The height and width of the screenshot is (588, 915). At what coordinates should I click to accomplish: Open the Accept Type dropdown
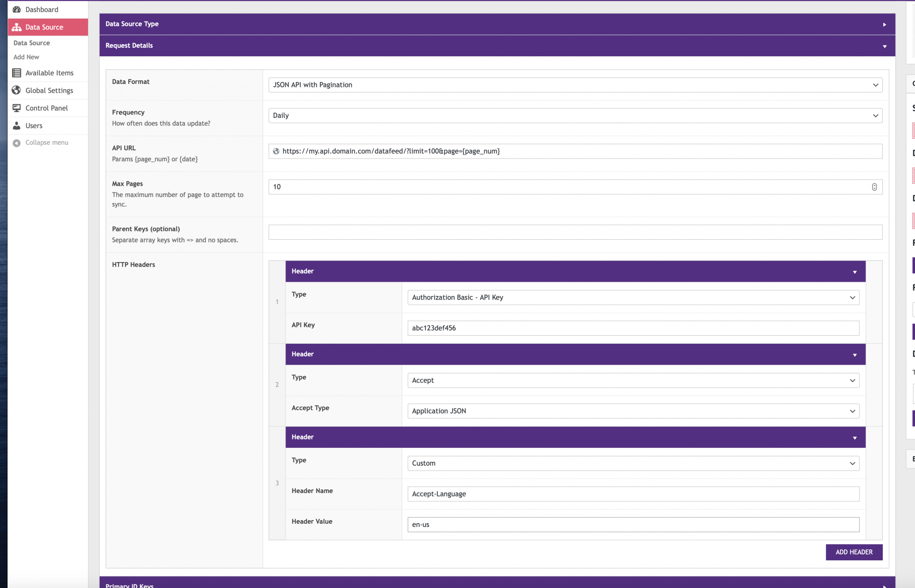[852, 411]
